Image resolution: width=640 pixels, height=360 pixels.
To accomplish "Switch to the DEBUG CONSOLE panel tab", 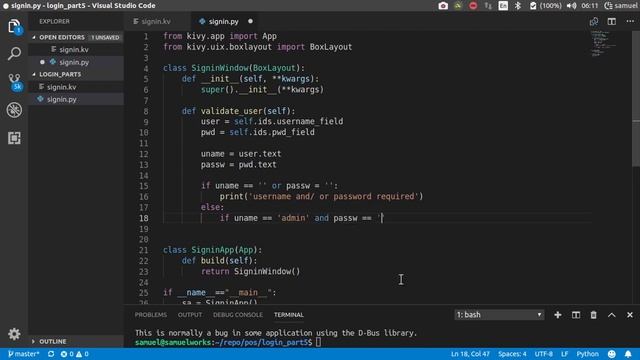I will [x=238, y=315].
